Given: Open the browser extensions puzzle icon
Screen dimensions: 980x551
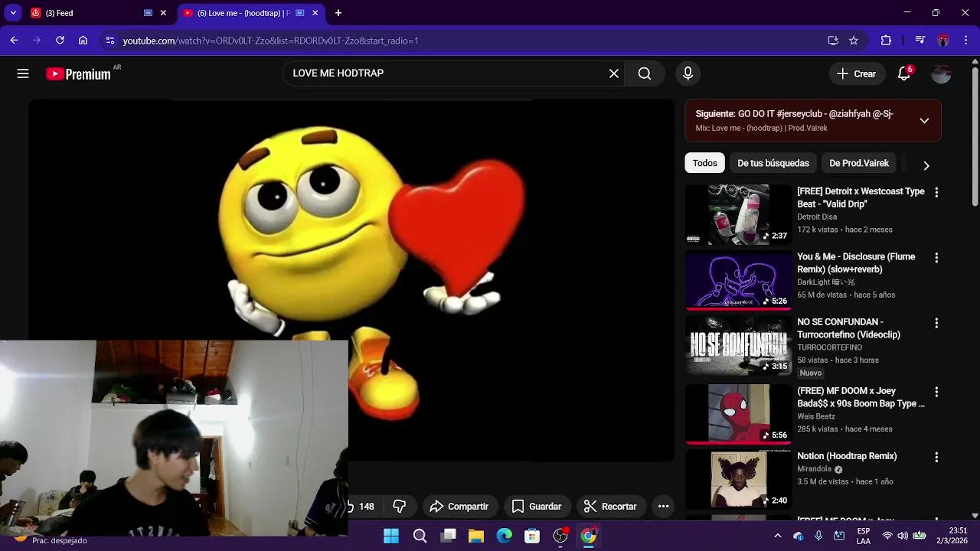Looking at the screenshot, I should 887,41.
